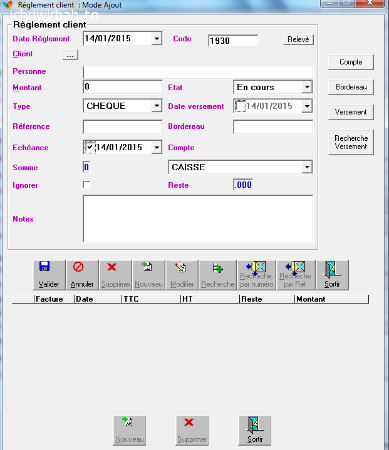Click the Recherche toolbar icon button
389x450 pixels.
click(218, 275)
